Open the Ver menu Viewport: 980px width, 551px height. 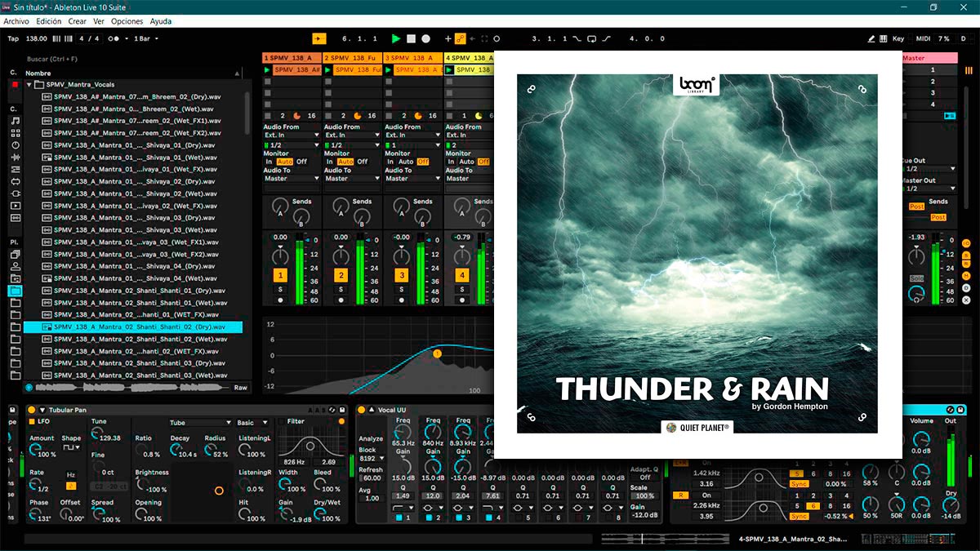99,21
